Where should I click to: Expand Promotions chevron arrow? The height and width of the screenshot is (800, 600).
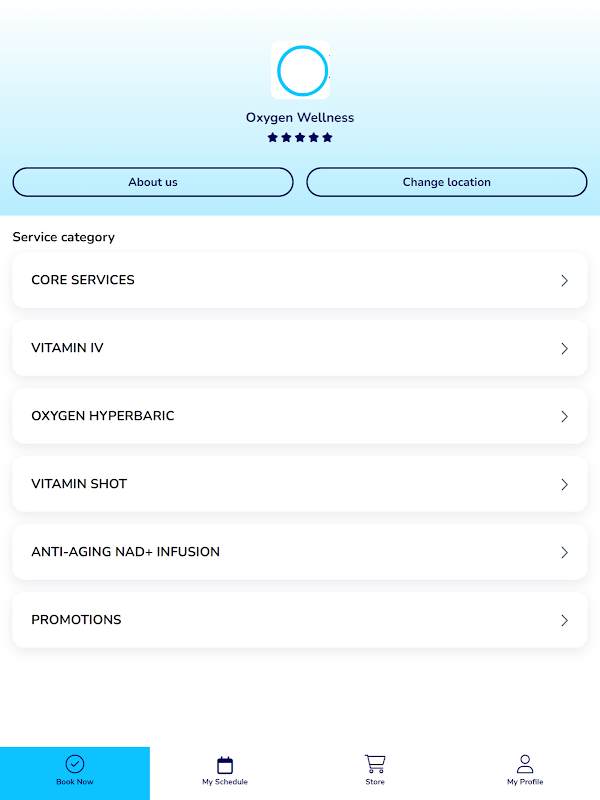(564, 621)
